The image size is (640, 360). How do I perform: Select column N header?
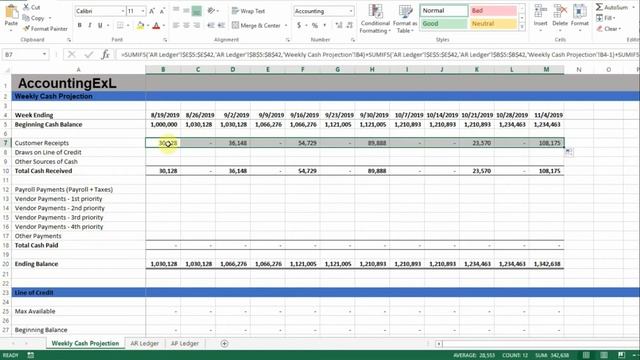click(578, 70)
